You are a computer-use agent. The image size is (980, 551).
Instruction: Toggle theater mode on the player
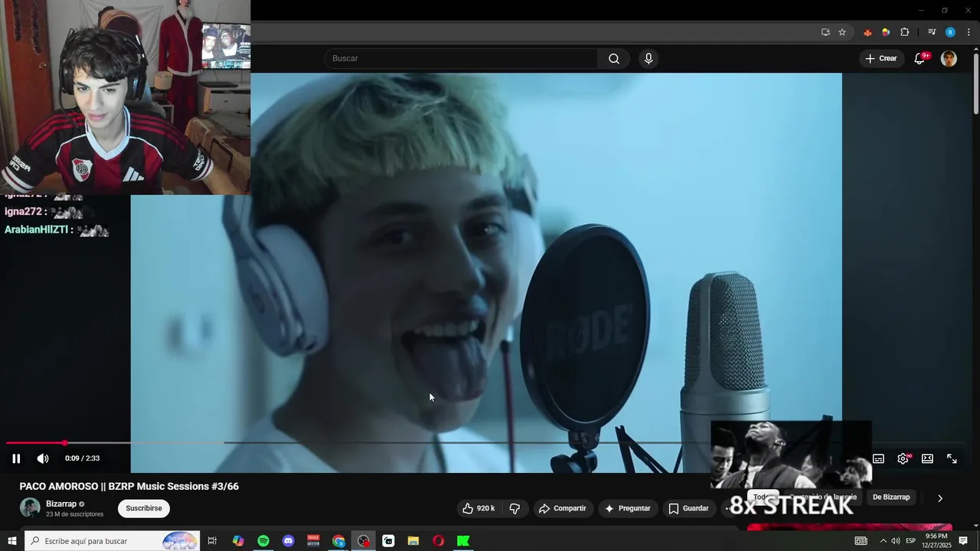coord(927,458)
